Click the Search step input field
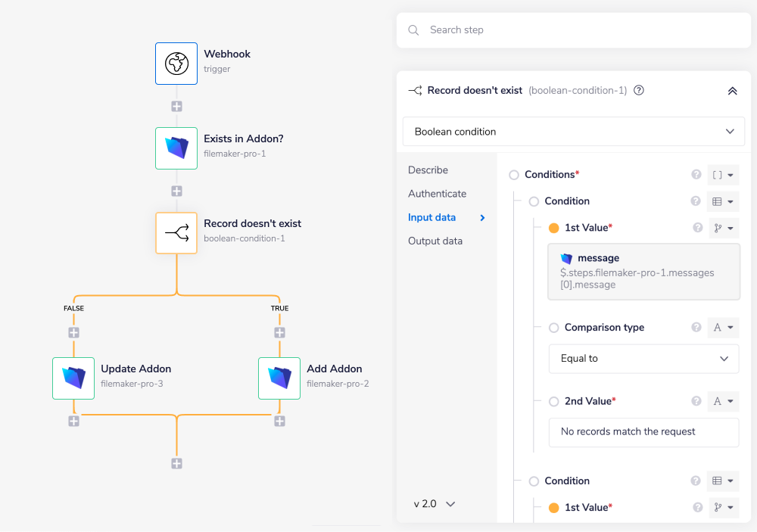 pos(583,30)
